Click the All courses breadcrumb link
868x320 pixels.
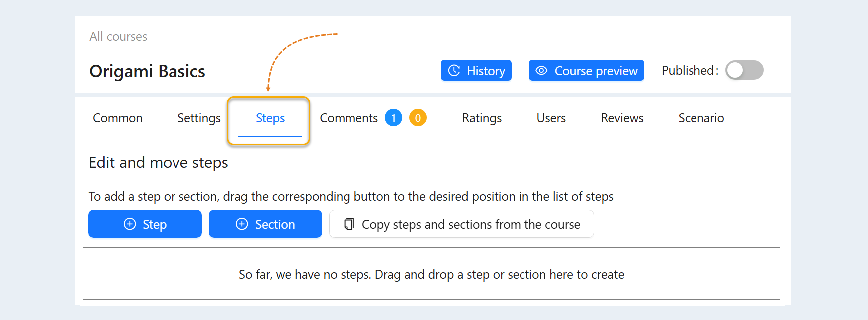pyautogui.click(x=118, y=37)
